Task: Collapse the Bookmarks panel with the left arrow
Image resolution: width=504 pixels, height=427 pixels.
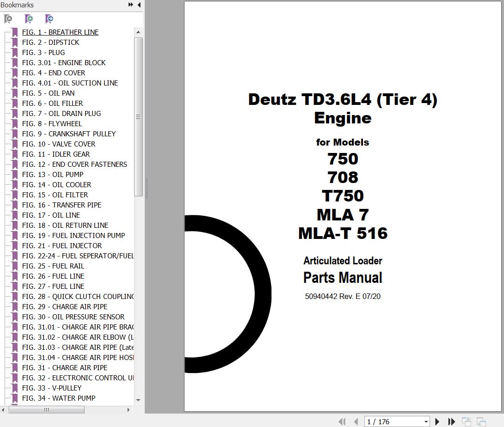Action: pos(139,5)
